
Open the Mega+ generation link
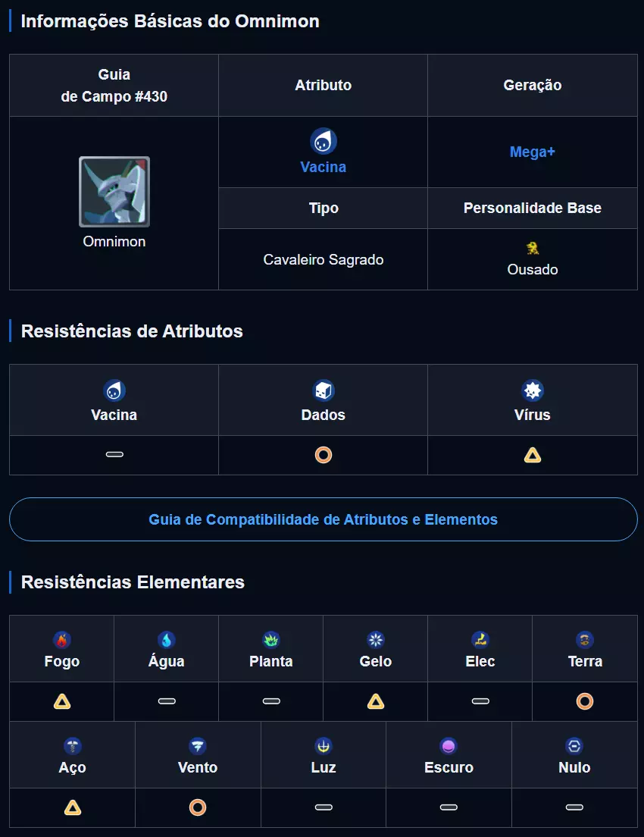(532, 152)
